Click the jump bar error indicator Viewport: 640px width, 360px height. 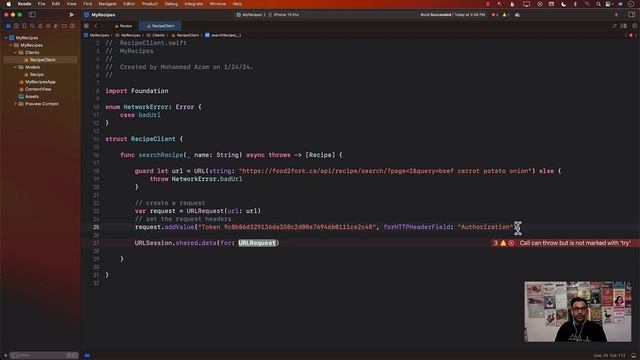pos(631,36)
